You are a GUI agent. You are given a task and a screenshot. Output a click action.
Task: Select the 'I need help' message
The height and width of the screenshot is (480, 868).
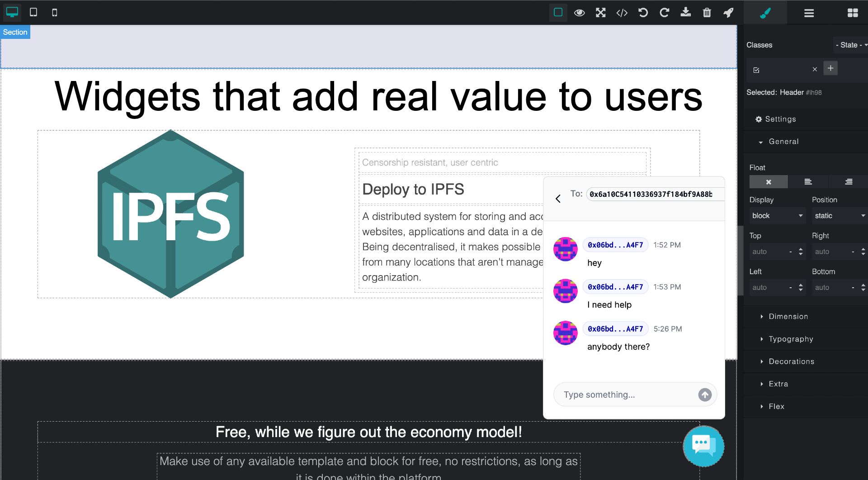(x=609, y=304)
